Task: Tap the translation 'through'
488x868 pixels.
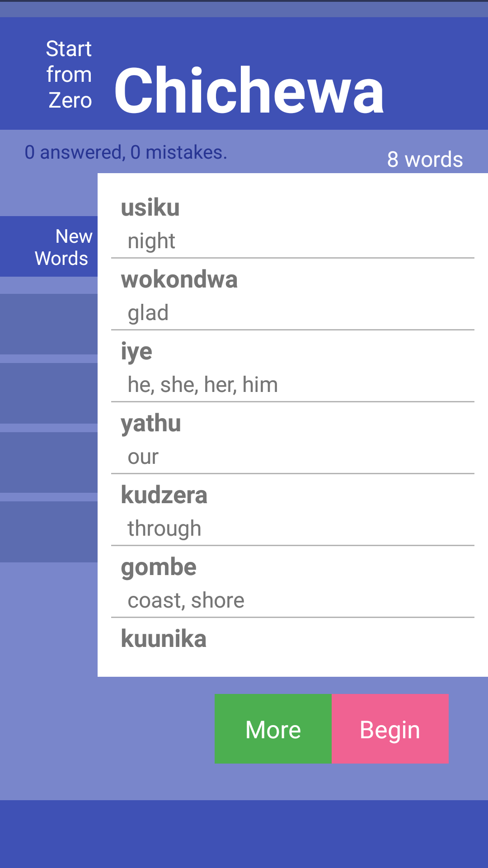Action: click(164, 528)
